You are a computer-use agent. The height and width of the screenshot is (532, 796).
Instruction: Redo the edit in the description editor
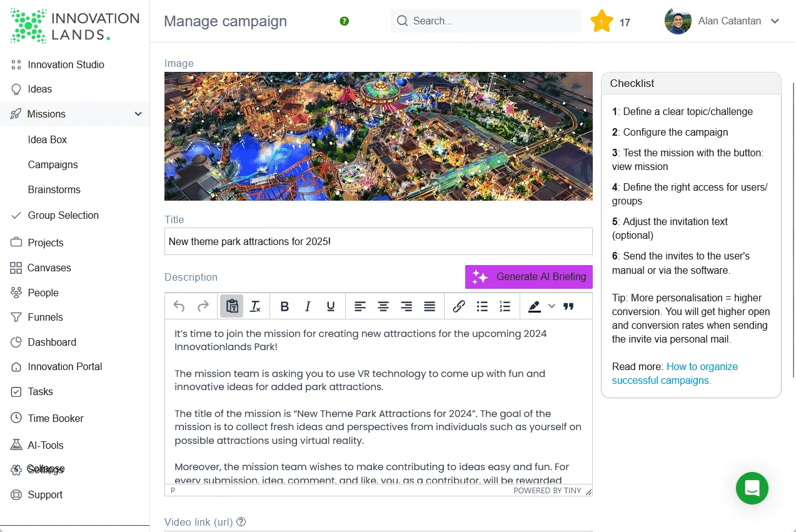pyautogui.click(x=203, y=306)
